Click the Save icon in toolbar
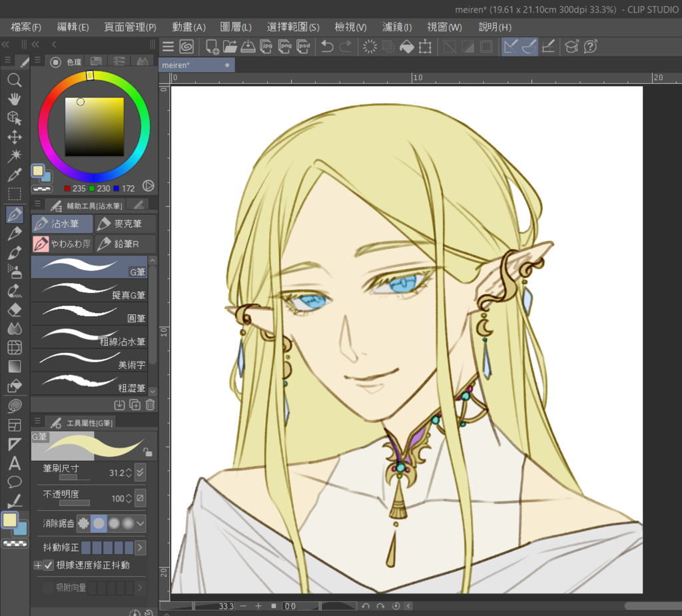This screenshot has height=616, width=682. pyautogui.click(x=248, y=47)
